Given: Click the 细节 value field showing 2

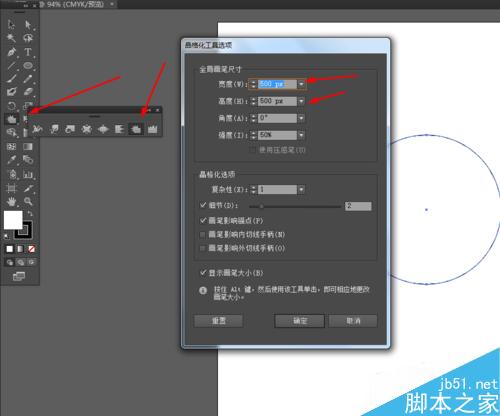Looking at the screenshot, I should click(x=358, y=206).
